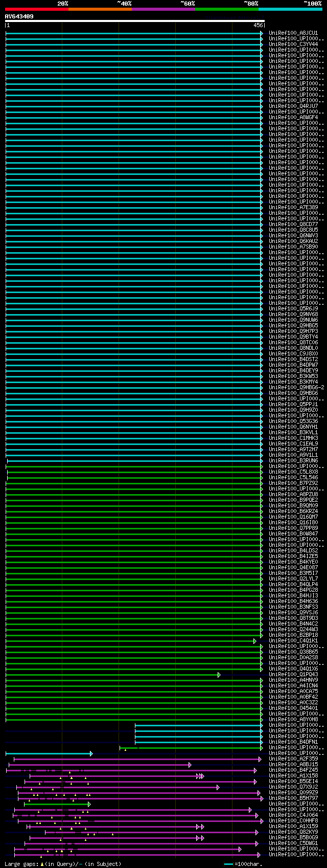327x868 pixels.
Task: Click the cyan ~100% identity legend segment
Action: tap(290, 9)
